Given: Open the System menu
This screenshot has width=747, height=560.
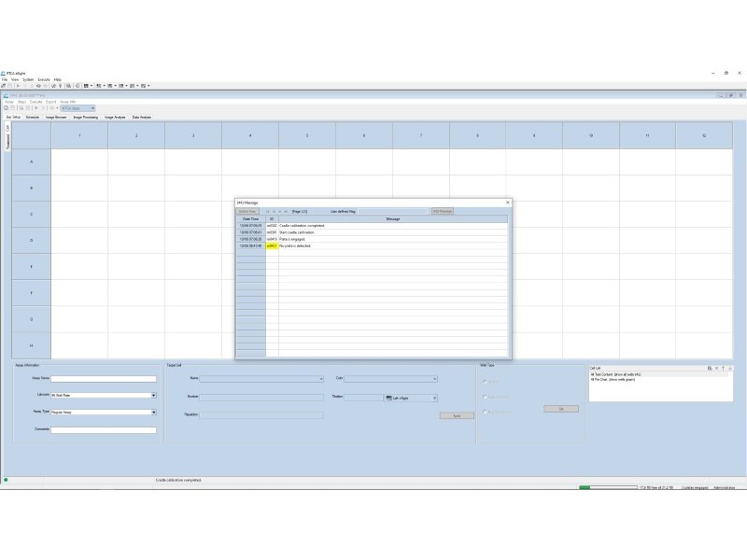Looking at the screenshot, I should 28,79.
